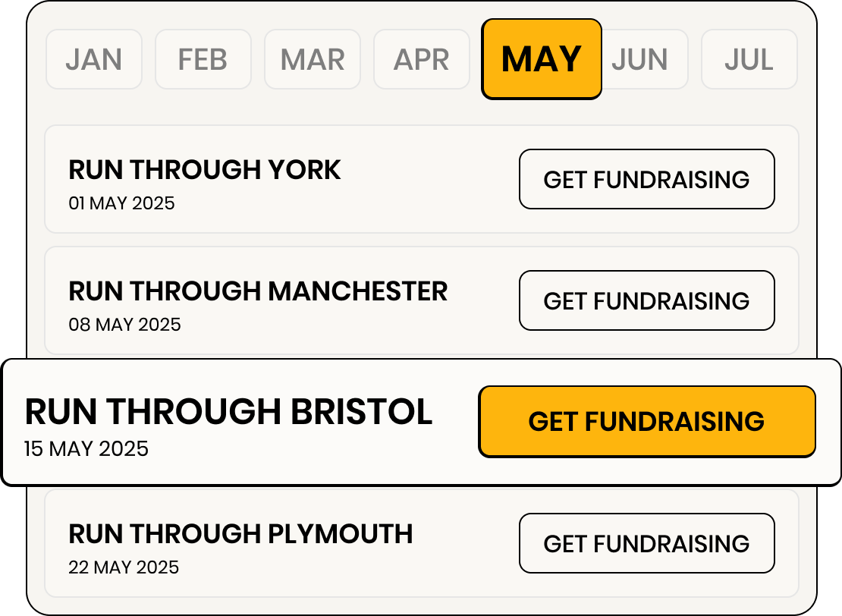This screenshot has height=616, width=842.
Task: Go to the APR month tab
Action: click(x=422, y=59)
